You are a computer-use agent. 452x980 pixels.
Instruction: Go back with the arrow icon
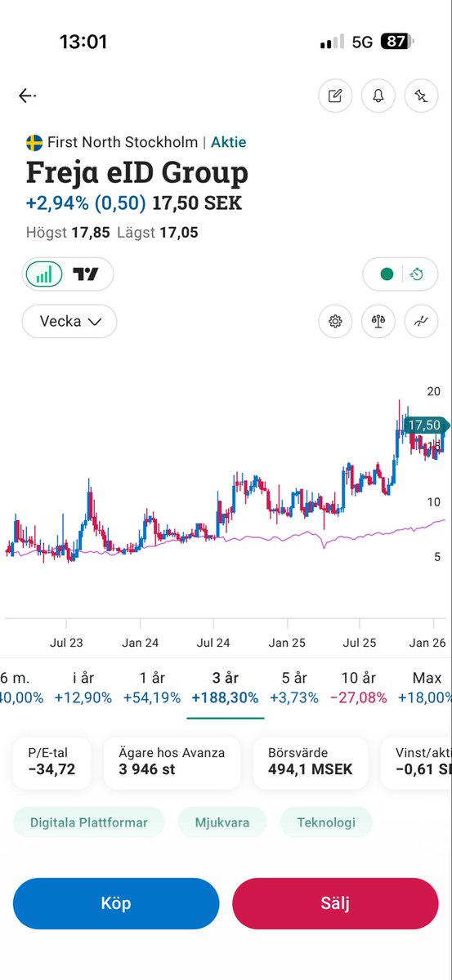(x=27, y=96)
